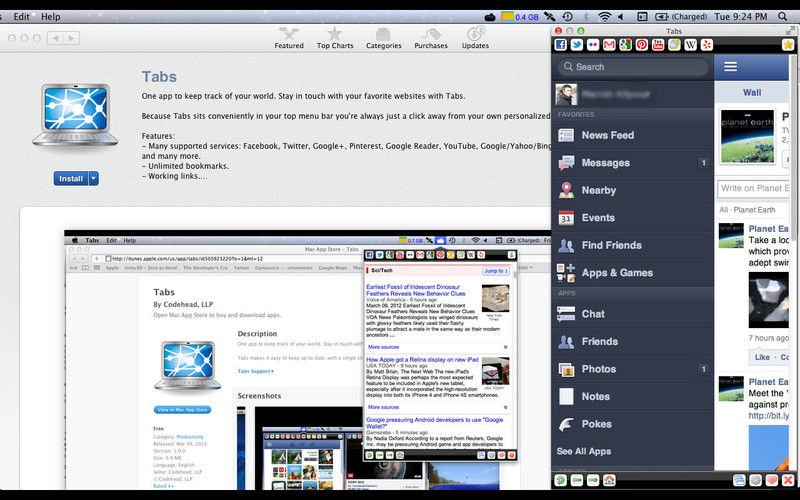Click the green reload icon in Tabs
Screen dimensions: 800x500
point(561,480)
